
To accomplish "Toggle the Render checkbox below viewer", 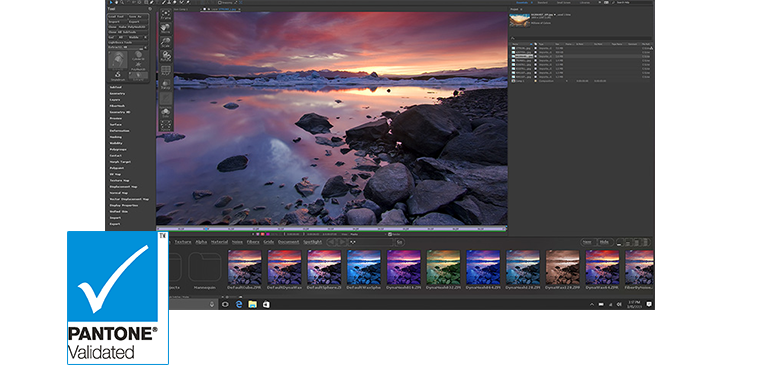I will tap(390, 234).
